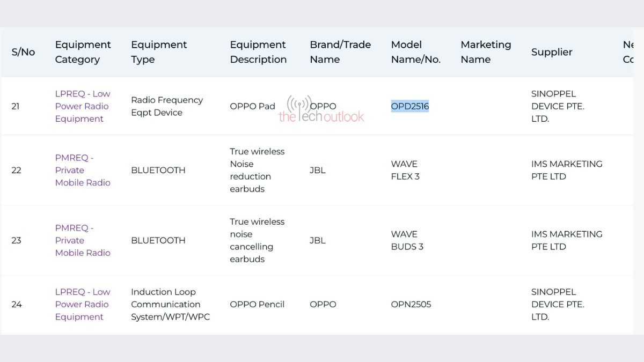Click the WAVE FLEX 3 model cell
Viewport: 644px width, 362px height.
click(x=405, y=170)
